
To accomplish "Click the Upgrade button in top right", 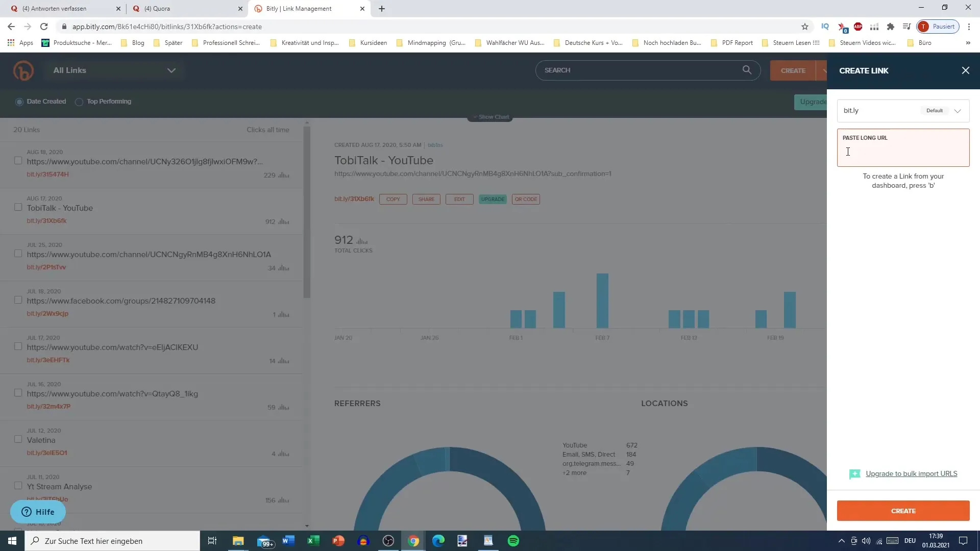I will [813, 102].
